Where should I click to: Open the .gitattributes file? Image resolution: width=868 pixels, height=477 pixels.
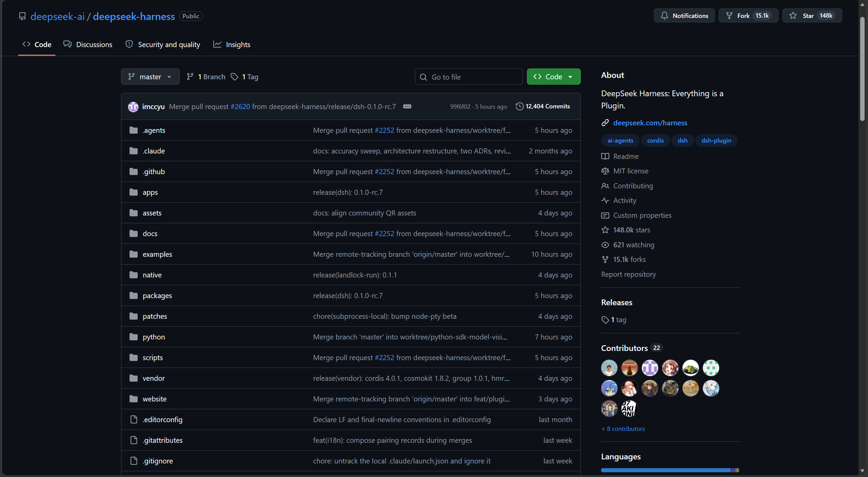click(163, 440)
